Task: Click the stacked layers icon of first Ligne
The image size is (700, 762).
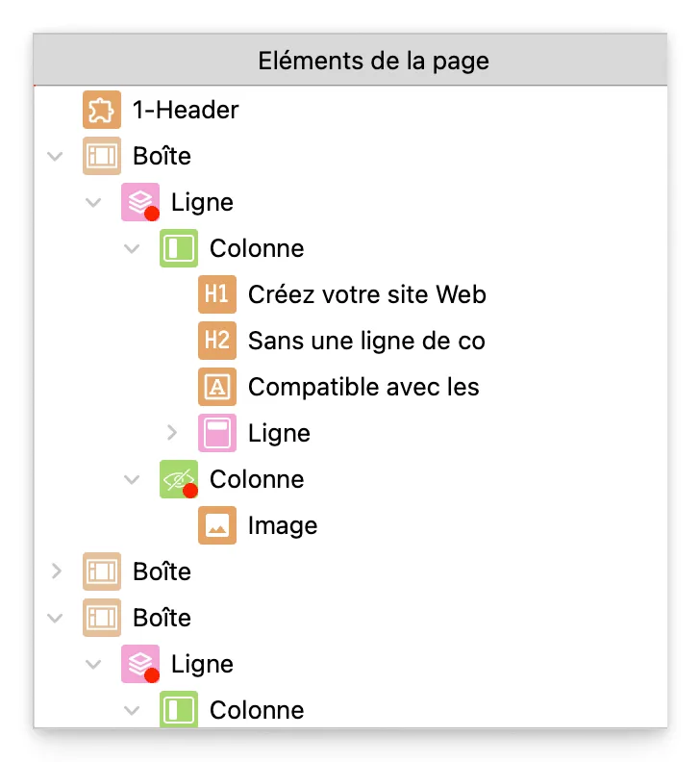Action: click(139, 202)
